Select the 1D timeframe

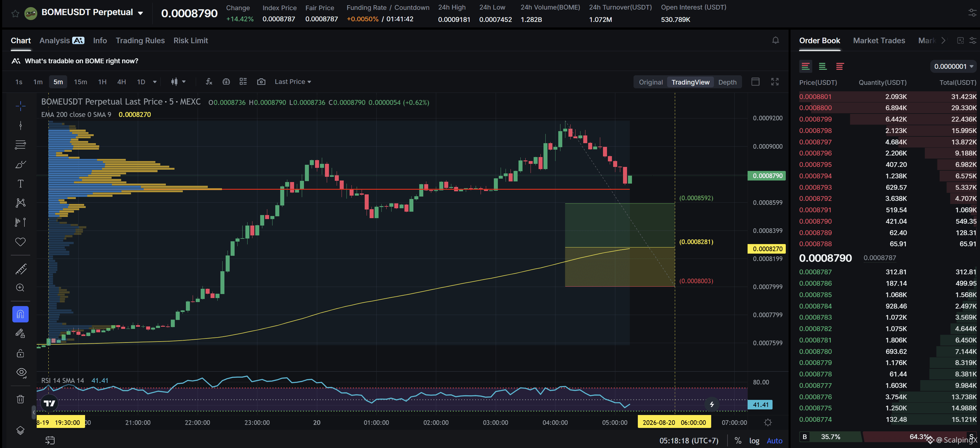[x=141, y=82]
